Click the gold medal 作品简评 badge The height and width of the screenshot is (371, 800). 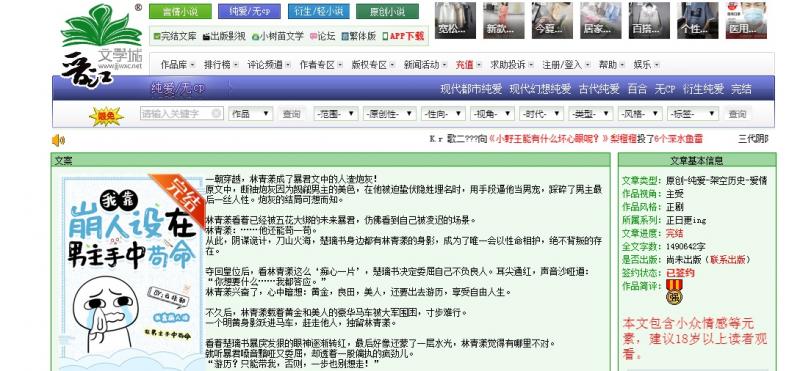click(674, 292)
